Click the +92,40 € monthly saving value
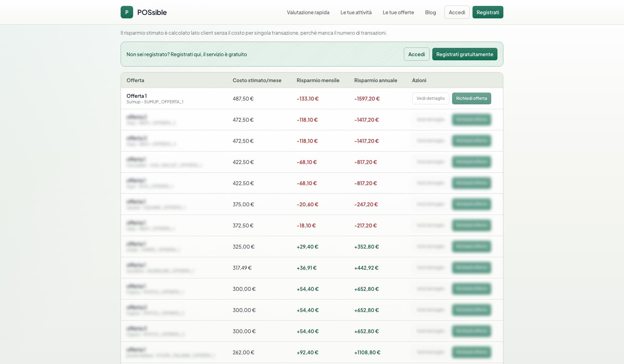The width and height of the screenshot is (624, 364). click(x=307, y=353)
